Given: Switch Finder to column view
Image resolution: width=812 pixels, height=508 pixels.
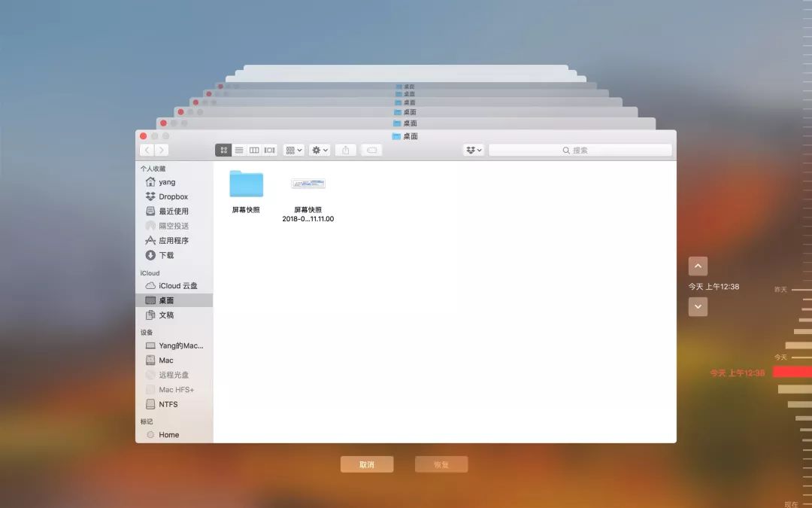Looking at the screenshot, I should [x=254, y=151].
